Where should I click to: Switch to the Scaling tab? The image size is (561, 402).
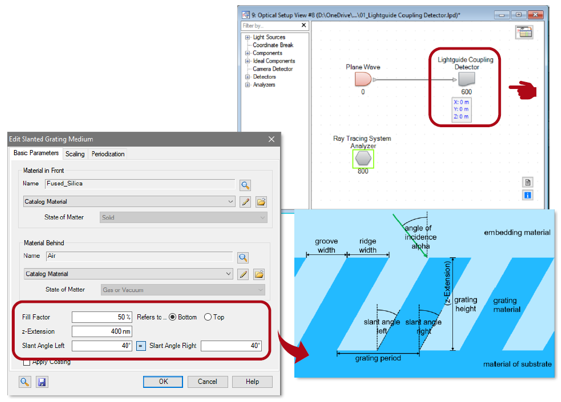coord(75,154)
